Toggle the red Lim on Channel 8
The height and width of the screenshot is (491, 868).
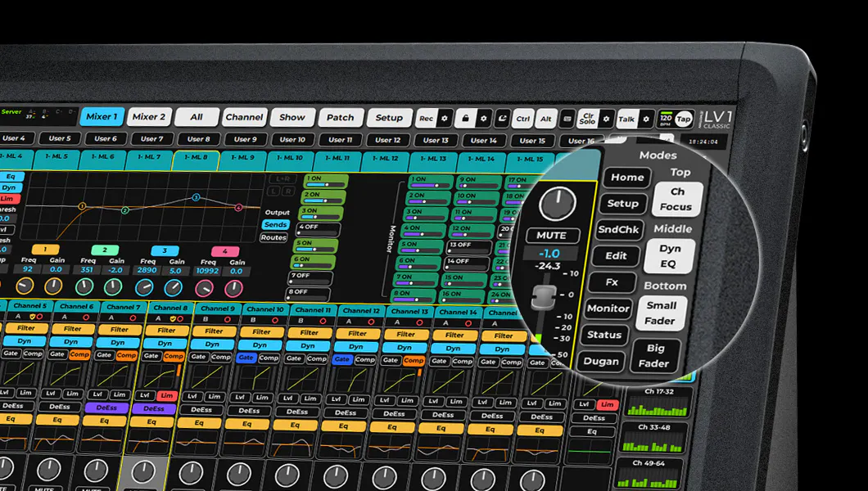(x=166, y=395)
